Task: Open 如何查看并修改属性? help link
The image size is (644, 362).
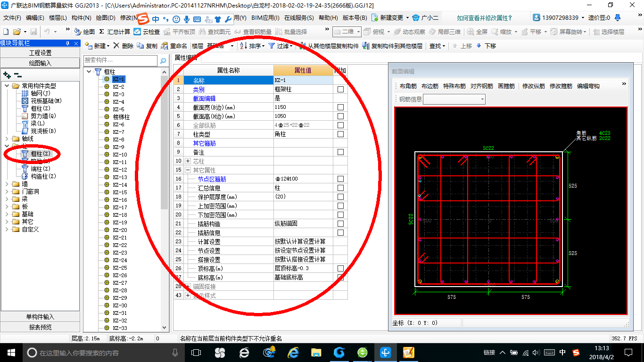Action: [485, 18]
